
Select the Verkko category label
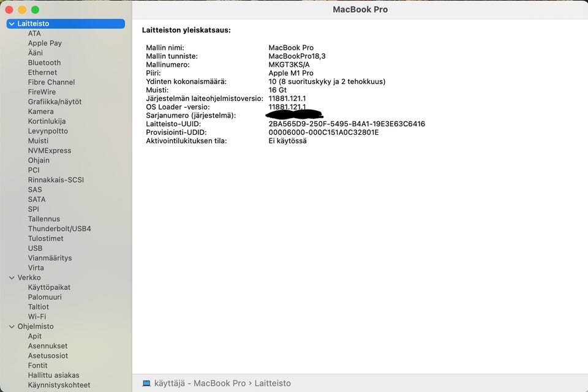pos(29,277)
